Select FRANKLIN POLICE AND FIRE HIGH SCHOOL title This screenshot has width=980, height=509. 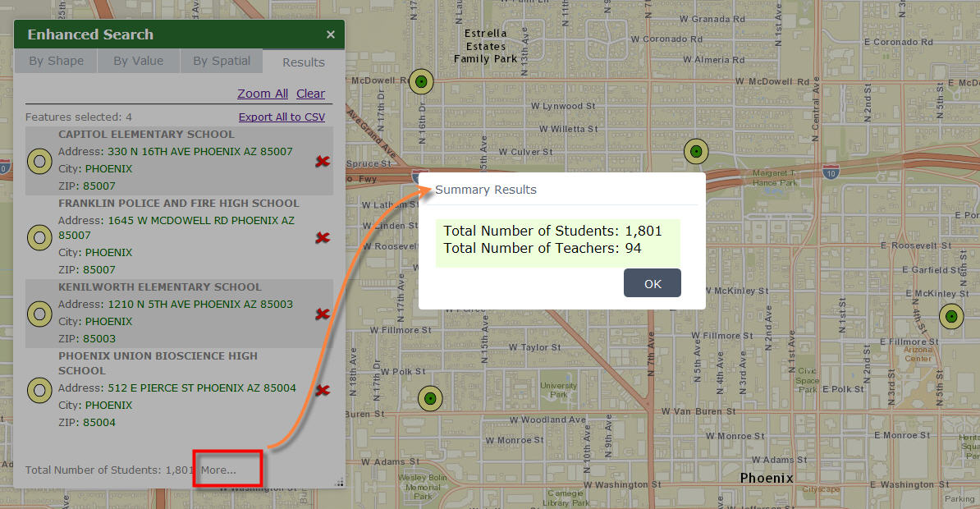tap(179, 204)
